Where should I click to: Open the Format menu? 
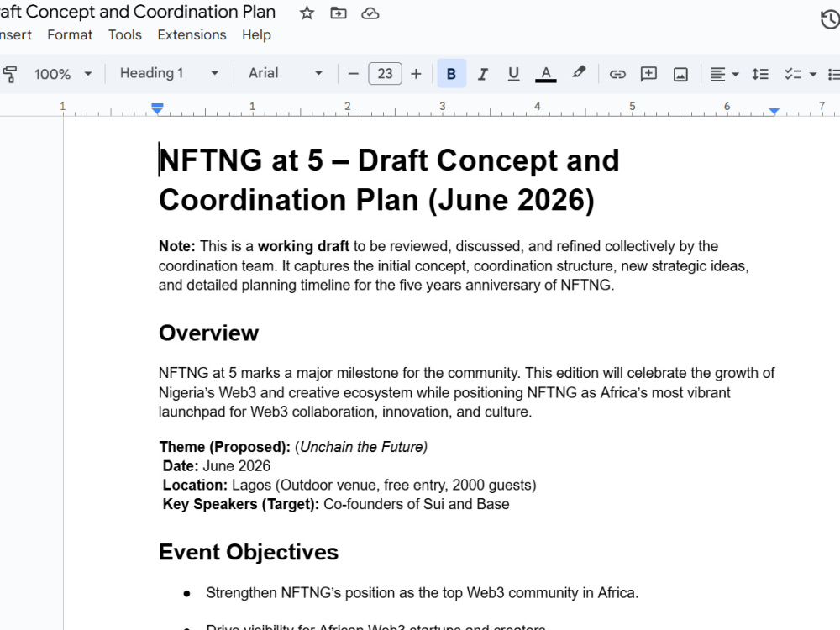coord(70,34)
